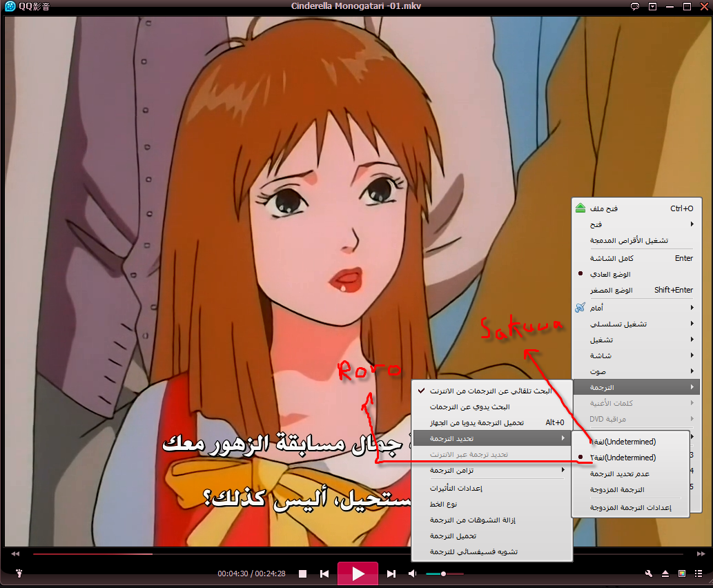
Task: Click the Stop playback icon
Action: click(x=302, y=574)
